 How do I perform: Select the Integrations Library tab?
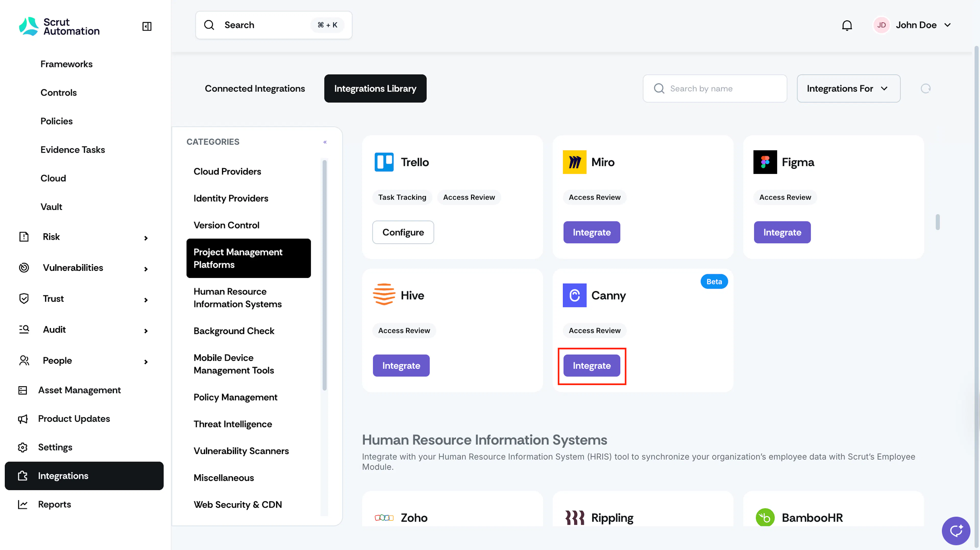point(375,88)
